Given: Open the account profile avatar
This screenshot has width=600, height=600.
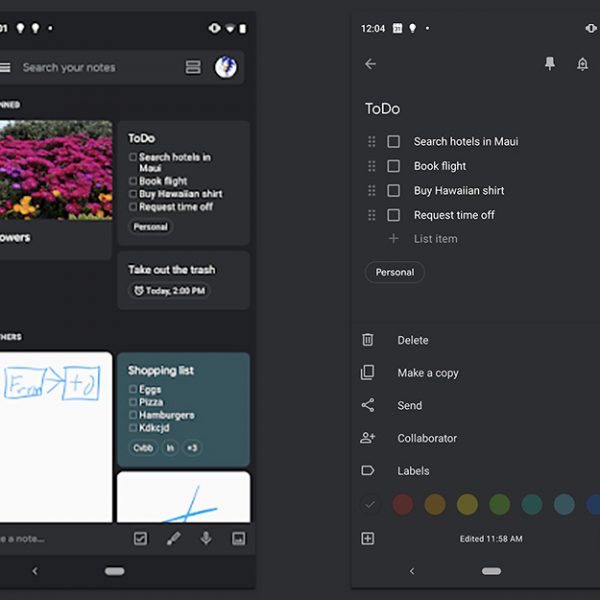Looking at the screenshot, I should (x=225, y=67).
